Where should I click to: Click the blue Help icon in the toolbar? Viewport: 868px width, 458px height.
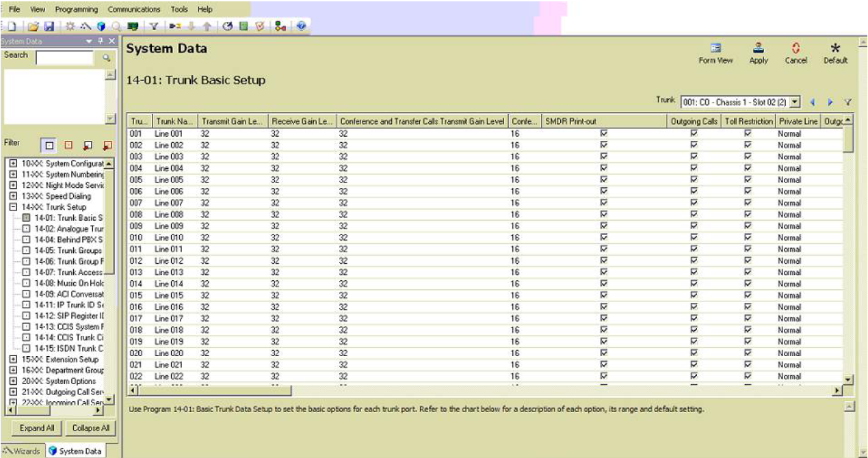[300, 27]
